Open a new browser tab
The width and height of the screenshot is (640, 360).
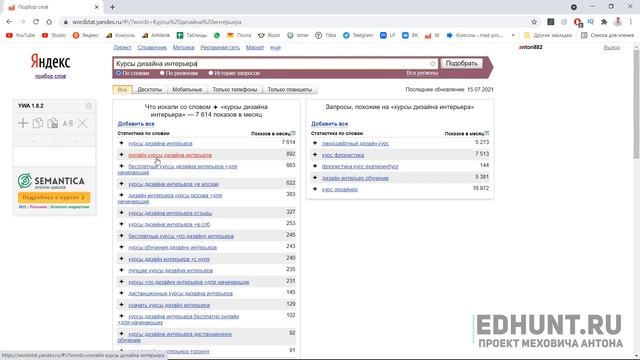point(112,7)
